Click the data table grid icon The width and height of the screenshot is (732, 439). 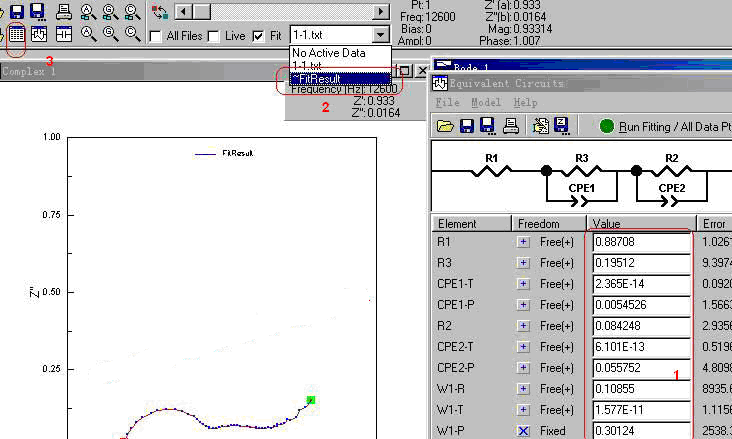(x=16, y=34)
